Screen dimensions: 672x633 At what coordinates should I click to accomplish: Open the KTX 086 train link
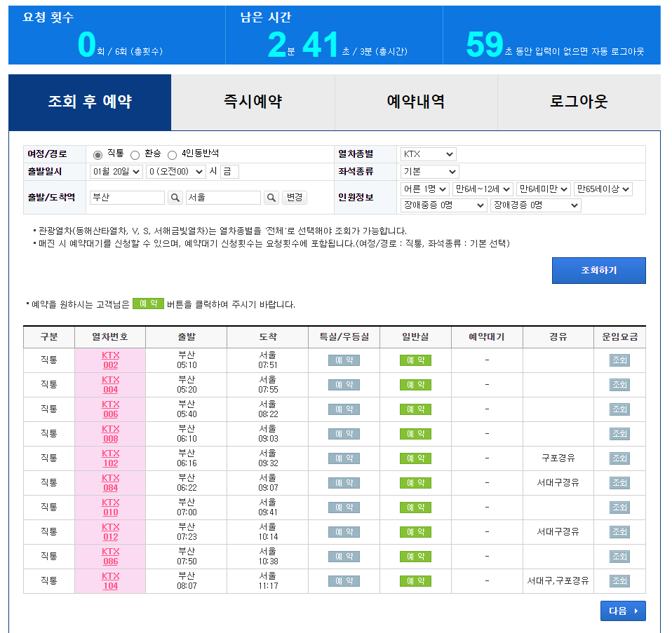click(111, 556)
